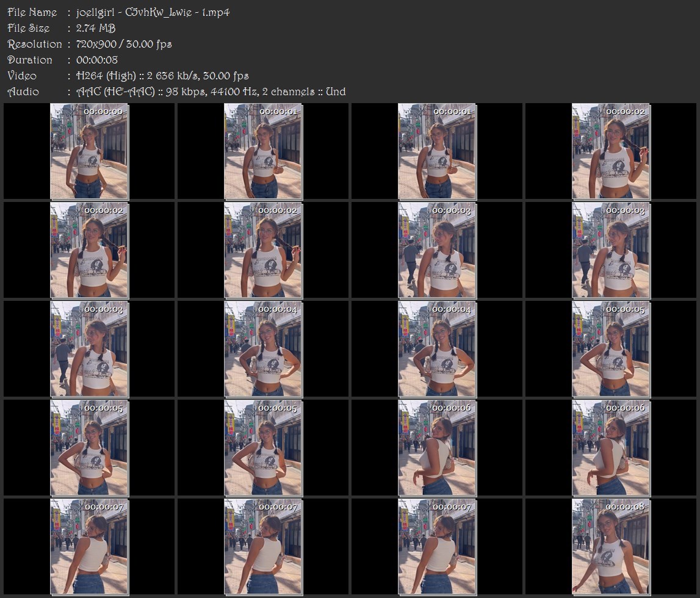Image resolution: width=700 pixels, height=598 pixels.
Task: Open the second thumbnail stamped 00:00:04
Action: click(437, 349)
